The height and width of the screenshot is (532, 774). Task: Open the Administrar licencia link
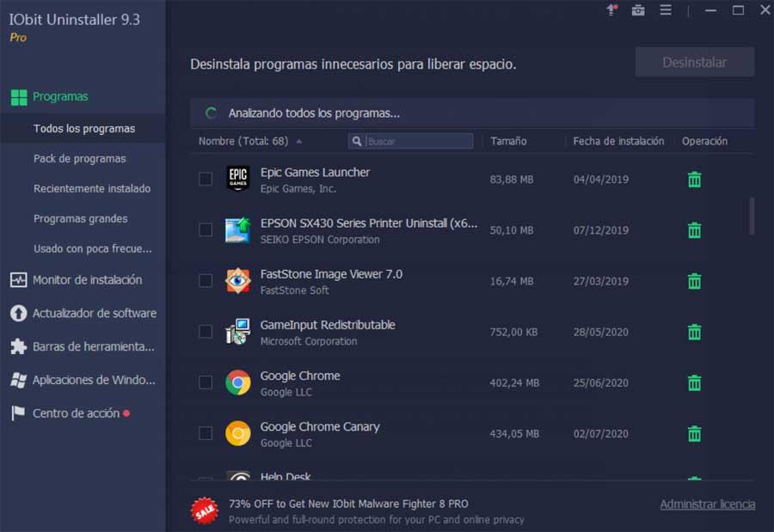coord(708,504)
